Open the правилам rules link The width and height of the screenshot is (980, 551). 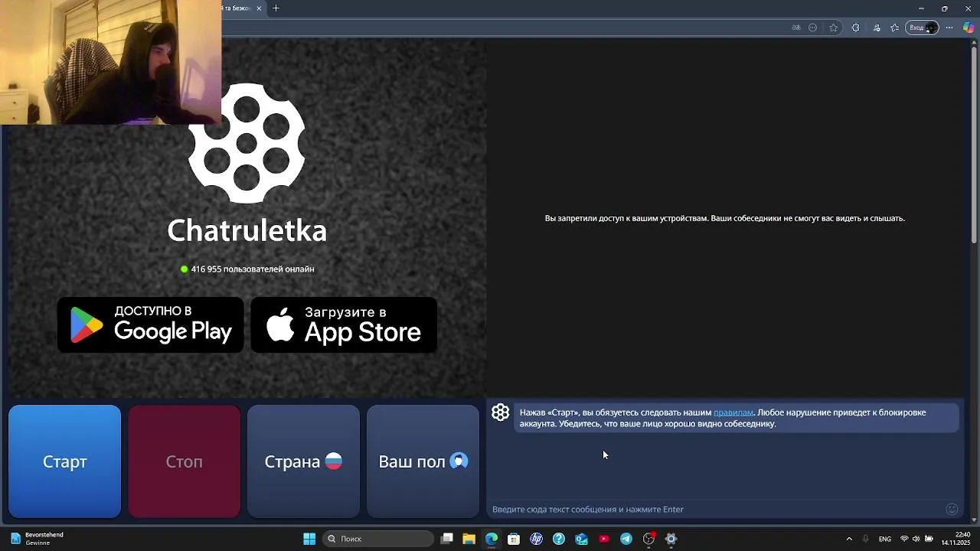pos(733,412)
